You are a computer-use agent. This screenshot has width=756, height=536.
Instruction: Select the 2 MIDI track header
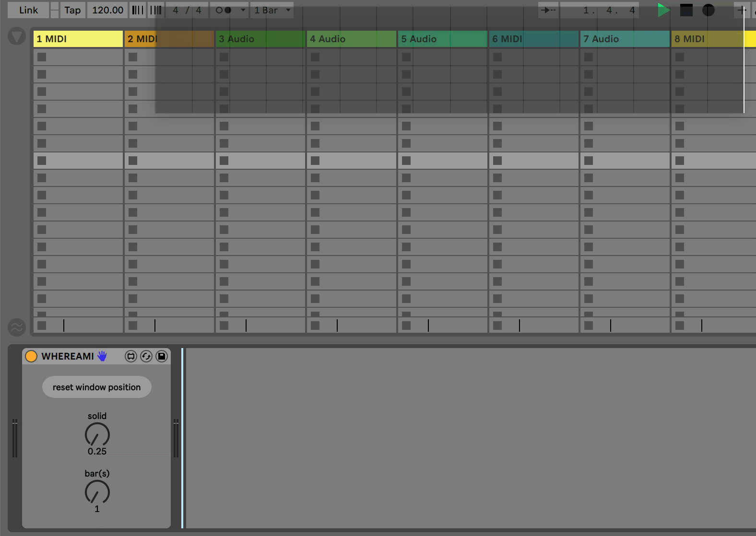point(169,39)
